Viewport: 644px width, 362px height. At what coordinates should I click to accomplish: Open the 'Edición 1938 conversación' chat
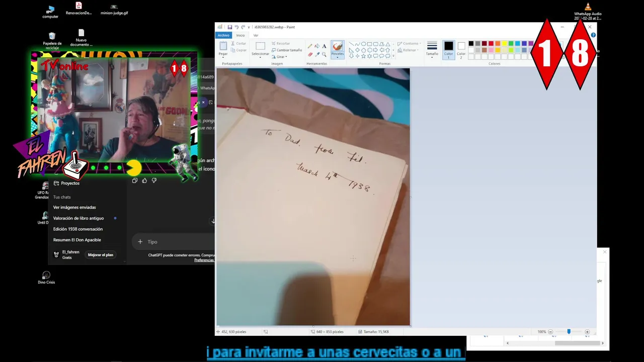point(78,229)
